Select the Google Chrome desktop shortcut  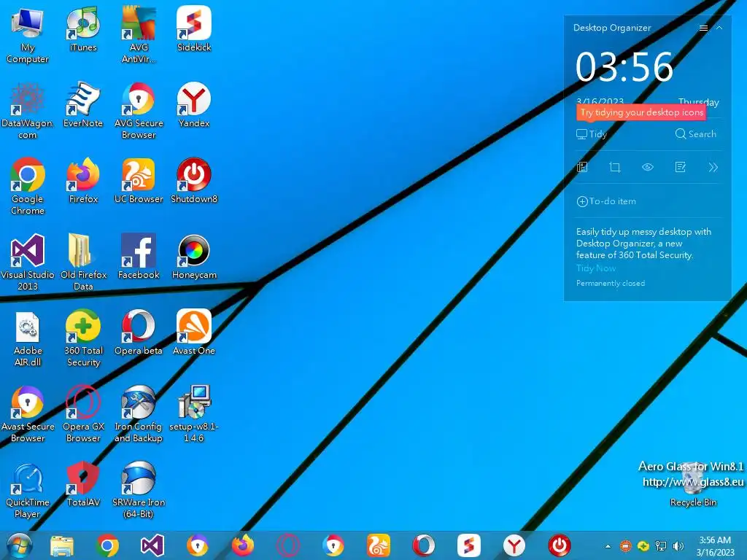point(28,186)
